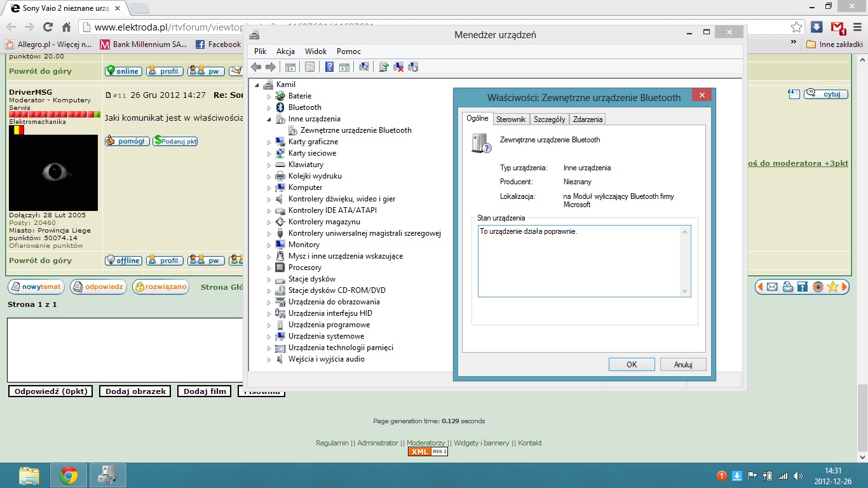Expand the Karty graficzne node
Viewport: 868px width, 488px height.
pos(269,142)
